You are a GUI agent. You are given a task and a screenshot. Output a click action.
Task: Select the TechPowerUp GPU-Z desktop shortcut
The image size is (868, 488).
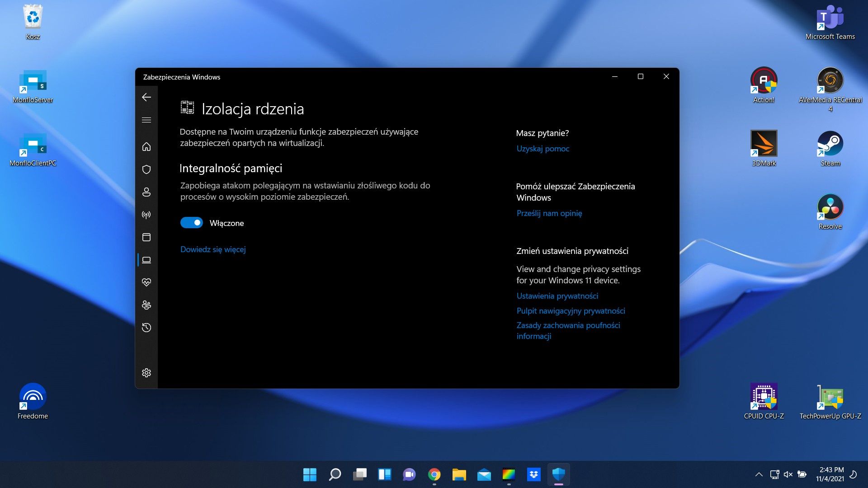(x=830, y=401)
